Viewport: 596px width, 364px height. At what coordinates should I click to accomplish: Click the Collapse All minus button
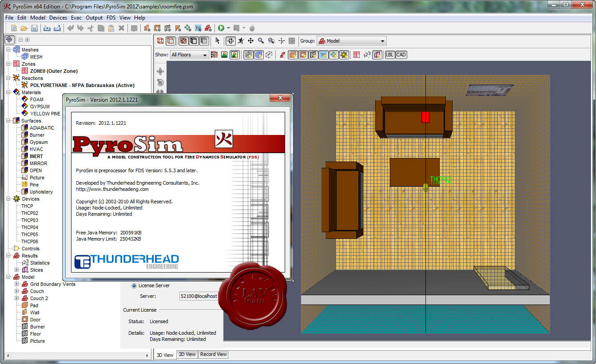click(x=20, y=40)
